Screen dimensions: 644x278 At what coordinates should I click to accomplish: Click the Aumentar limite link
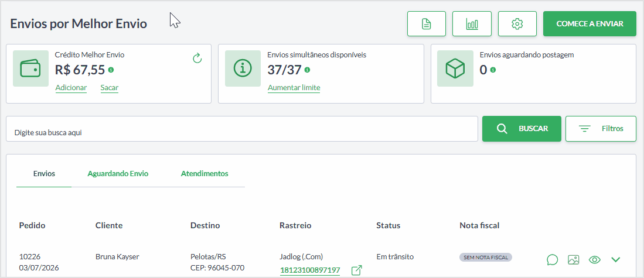(x=294, y=88)
